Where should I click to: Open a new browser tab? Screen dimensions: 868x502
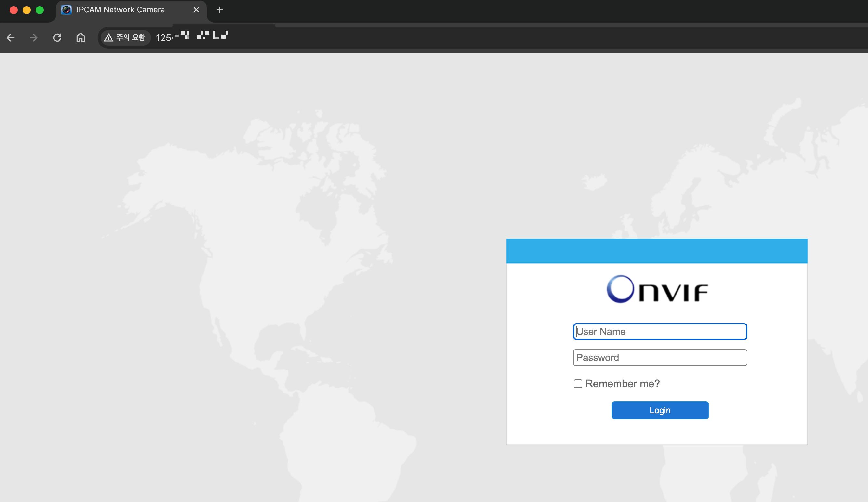click(x=220, y=10)
